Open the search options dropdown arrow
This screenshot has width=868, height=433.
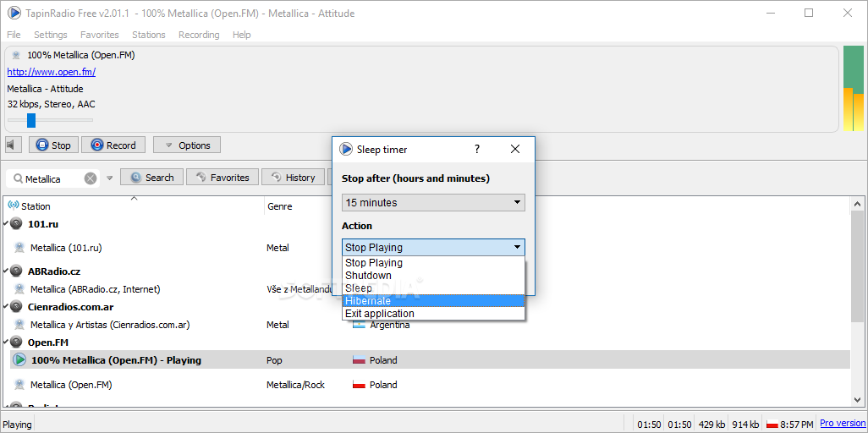[x=110, y=178]
